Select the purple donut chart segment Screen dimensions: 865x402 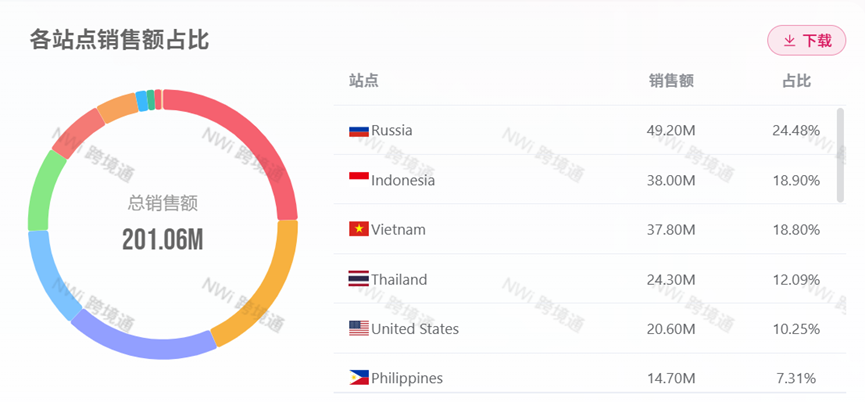[x=146, y=342]
